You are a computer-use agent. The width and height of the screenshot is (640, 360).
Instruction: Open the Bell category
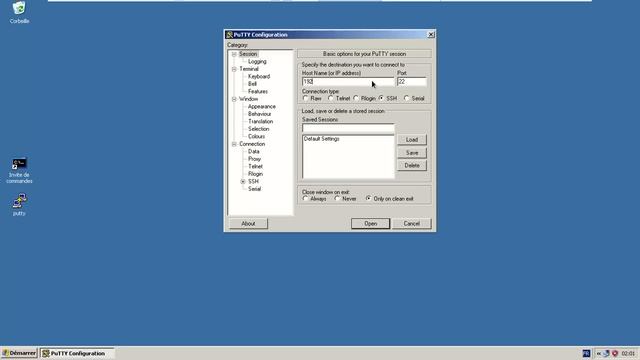(x=252, y=84)
